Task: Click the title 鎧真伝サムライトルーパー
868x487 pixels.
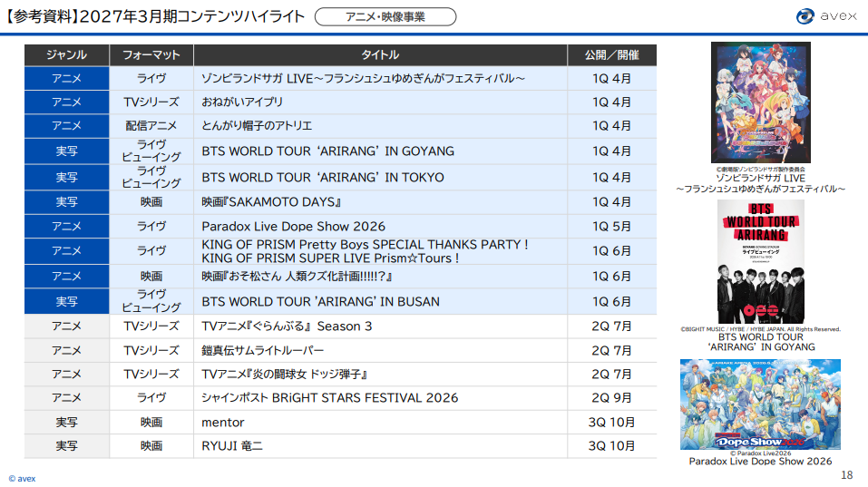Action: (262, 350)
